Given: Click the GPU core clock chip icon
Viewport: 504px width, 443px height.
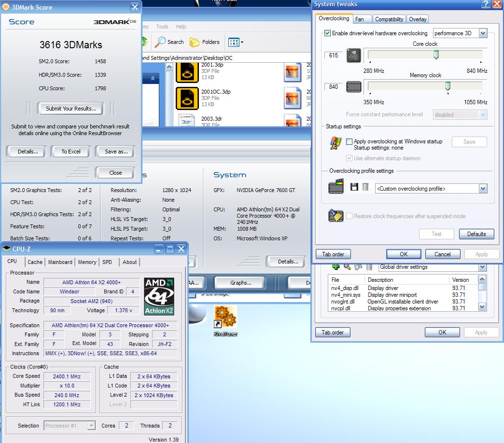Looking at the screenshot, I should click(353, 55).
